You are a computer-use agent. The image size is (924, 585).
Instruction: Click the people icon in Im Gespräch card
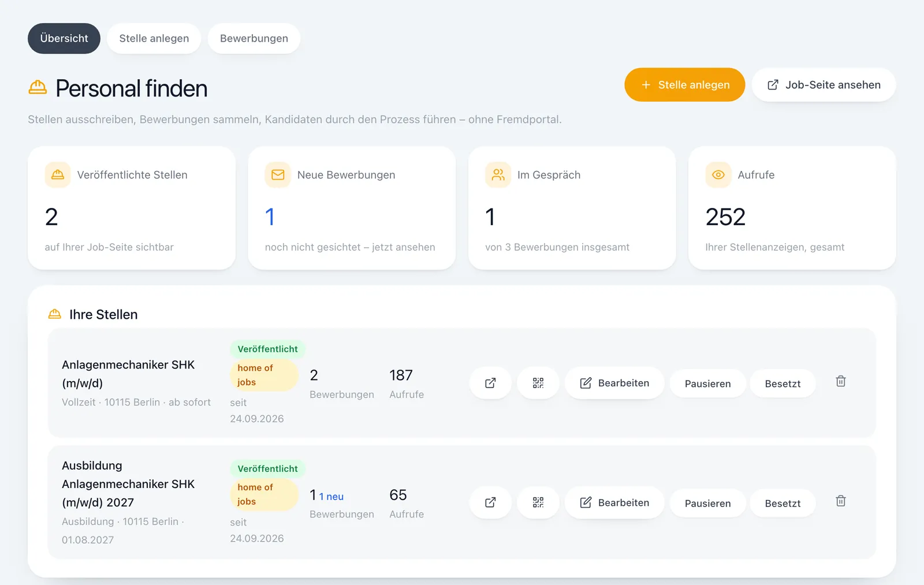[498, 174]
